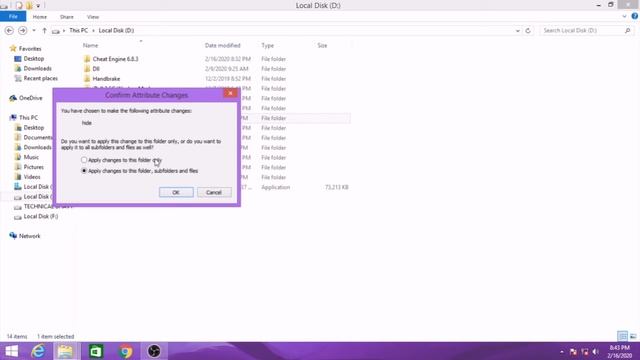This screenshot has height=360, width=640.
Task: Cancel the Confirm Attribute Changes dialog
Action: tap(214, 192)
